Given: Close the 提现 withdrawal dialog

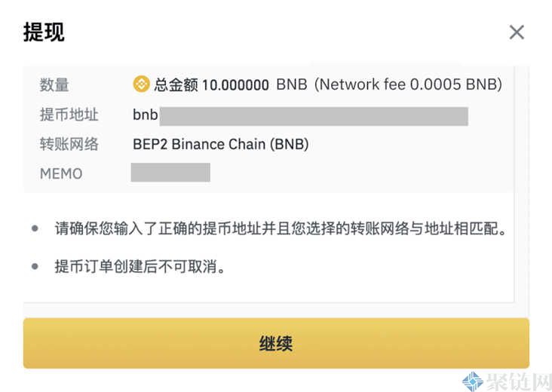Looking at the screenshot, I should 517,32.
